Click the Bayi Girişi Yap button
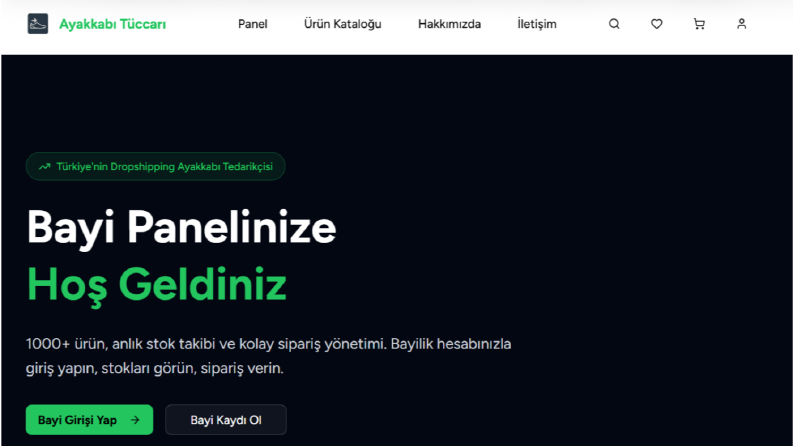Viewport: 793px width, 446px height. [90, 420]
